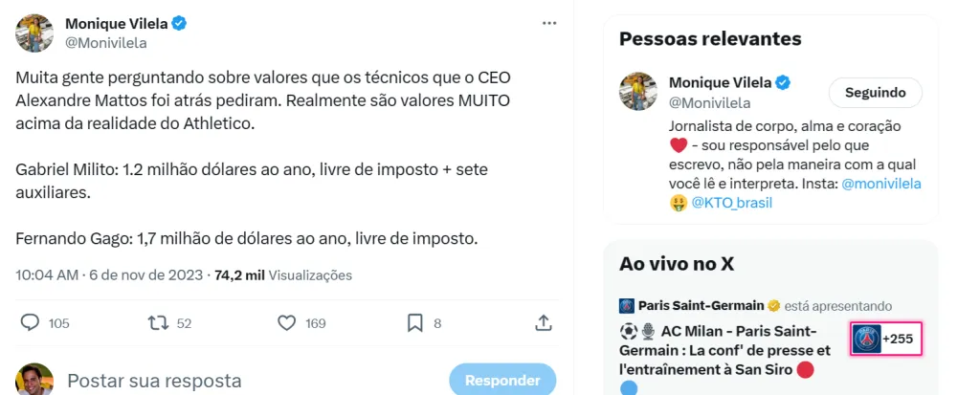Open the @monivilela Instagram link

[881, 183]
